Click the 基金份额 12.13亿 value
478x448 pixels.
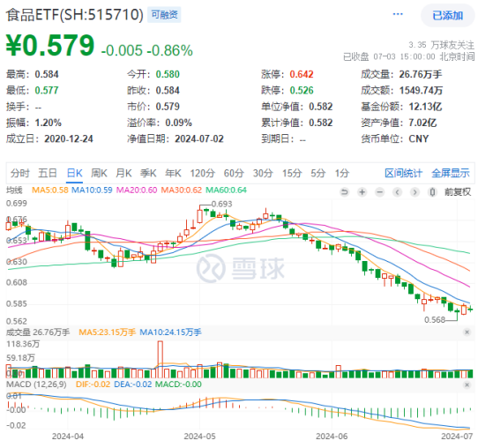tap(425, 107)
